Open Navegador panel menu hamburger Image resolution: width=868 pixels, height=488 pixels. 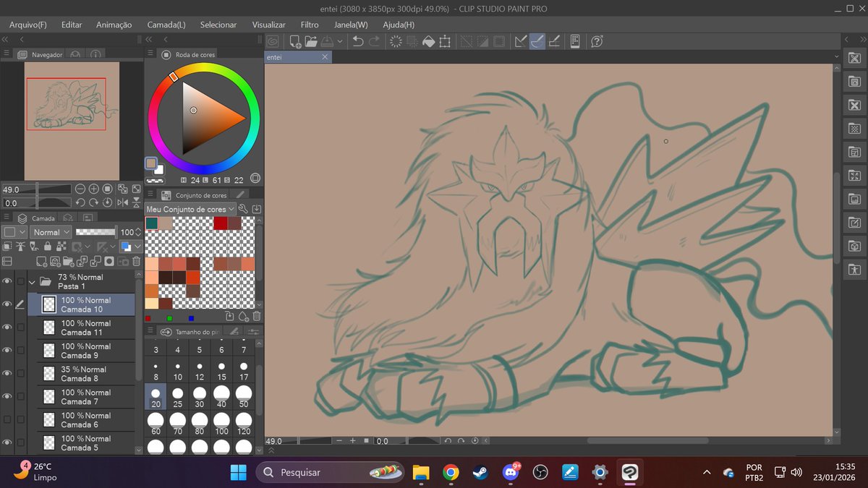pyautogui.click(x=7, y=53)
